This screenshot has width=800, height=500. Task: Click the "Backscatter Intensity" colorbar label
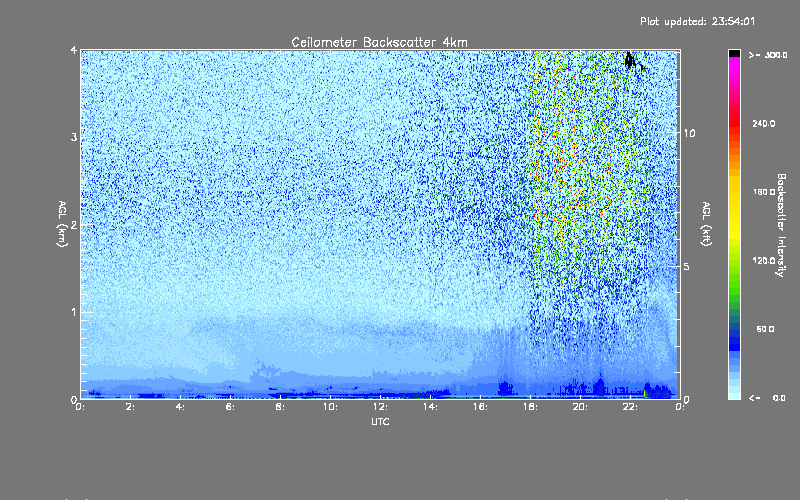[781, 225]
